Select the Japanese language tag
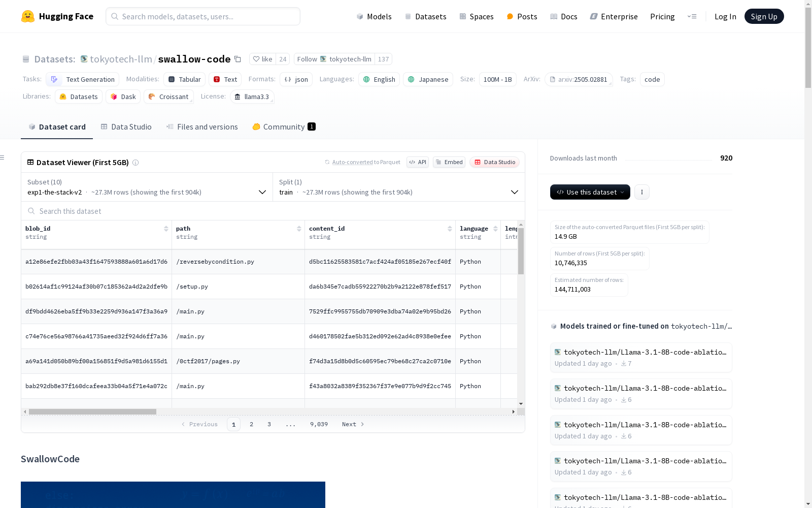The width and height of the screenshot is (812, 508). click(428, 79)
